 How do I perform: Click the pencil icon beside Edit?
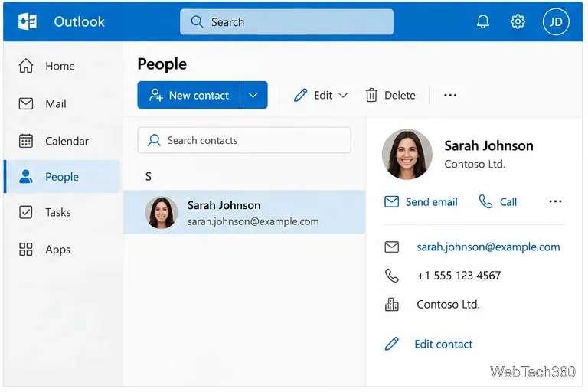pyautogui.click(x=300, y=95)
